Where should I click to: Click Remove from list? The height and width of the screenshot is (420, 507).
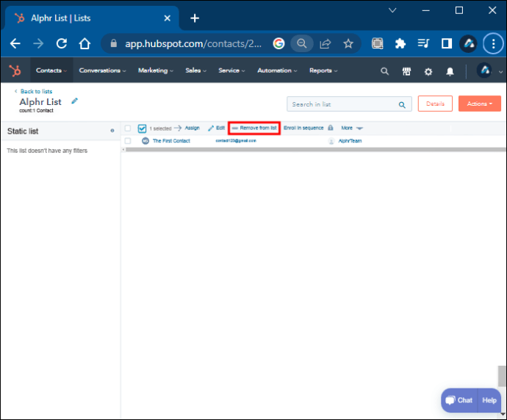[x=254, y=128]
